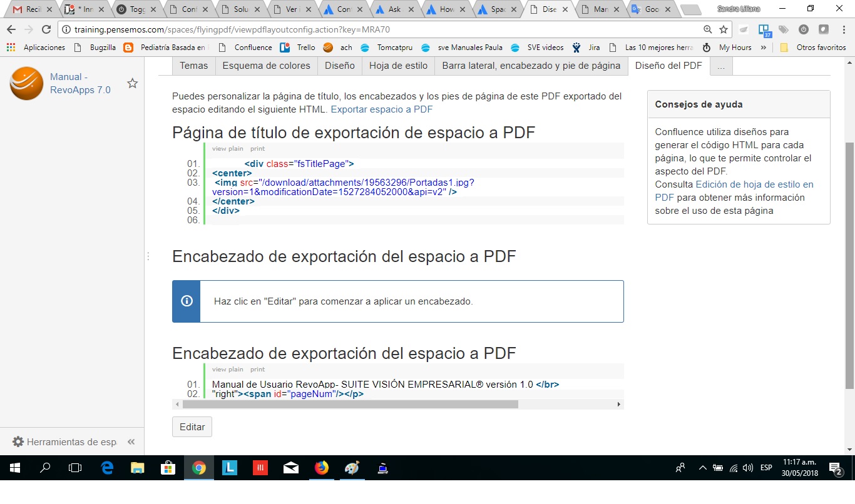The width and height of the screenshot is (855, 504).
Task: Bookmark this page with star icon
Action: [724, 29]
